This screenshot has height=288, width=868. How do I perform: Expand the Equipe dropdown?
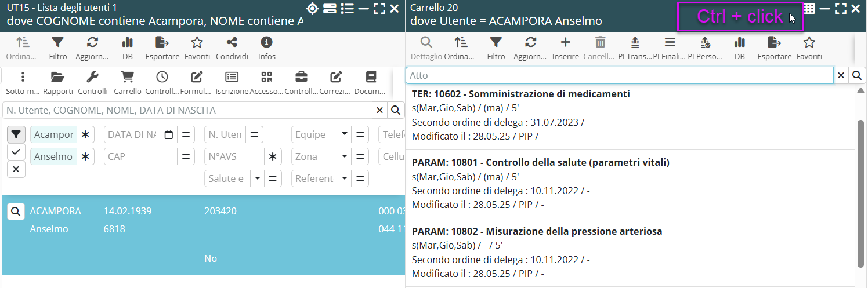[x=345, y=135]
